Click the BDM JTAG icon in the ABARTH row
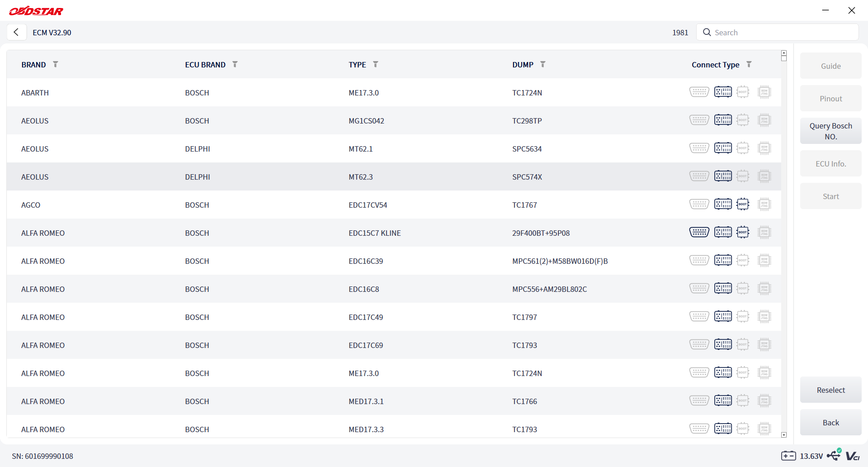The image size is (868, 467). tap(764, 92)
